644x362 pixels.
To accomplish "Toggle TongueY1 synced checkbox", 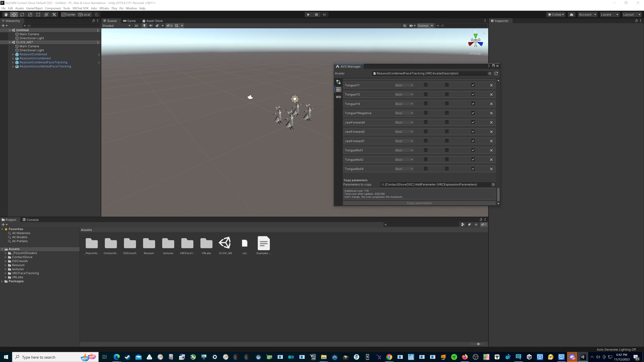I will tap(473, 85).
